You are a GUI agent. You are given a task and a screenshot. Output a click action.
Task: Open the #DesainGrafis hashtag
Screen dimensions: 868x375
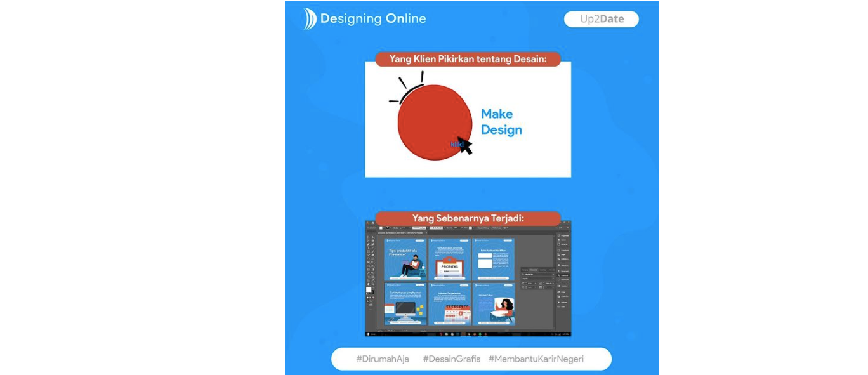click(x=452, y=359)
